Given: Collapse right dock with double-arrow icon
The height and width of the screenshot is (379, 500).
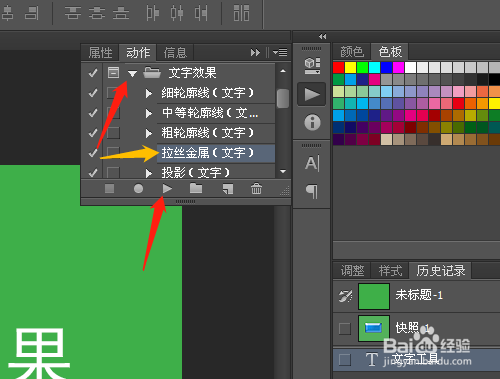Looking at the screenshot, I should [322, 36].
